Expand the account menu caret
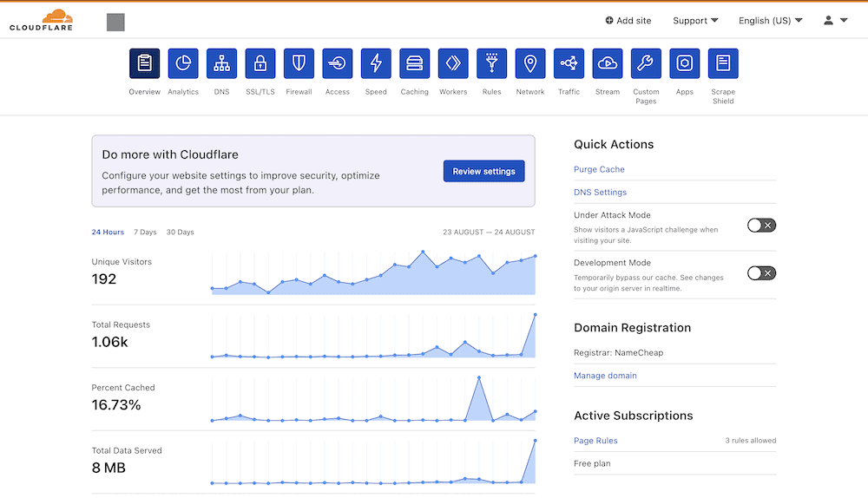 tap(844, 21)
